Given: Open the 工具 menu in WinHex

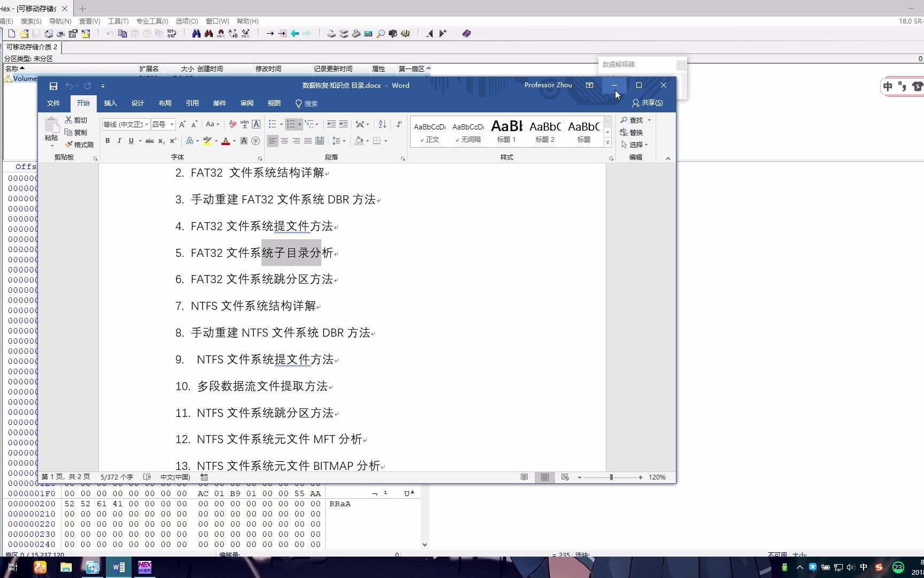Looking at the screenshot, I should tap(118, 21).
